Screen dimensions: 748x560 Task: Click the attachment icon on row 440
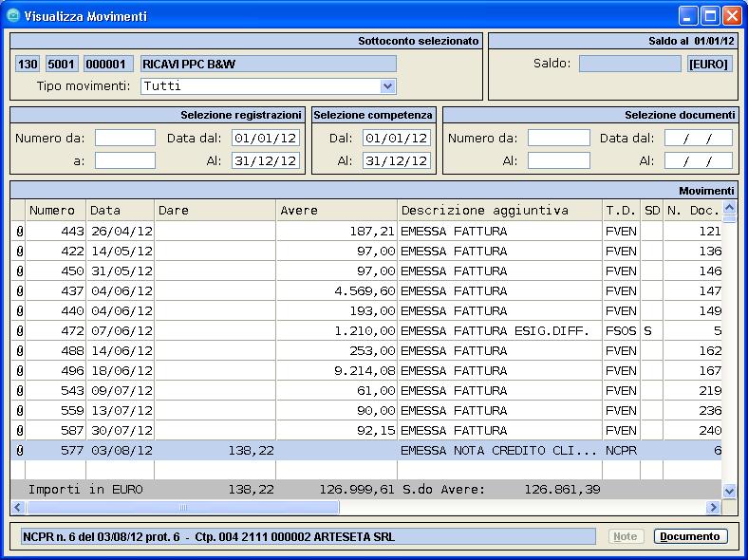pyautogui.click(x=20, y=311)
